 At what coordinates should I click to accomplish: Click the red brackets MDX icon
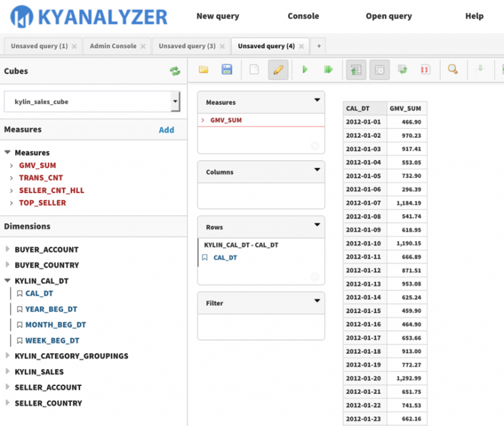pos(425,70)
